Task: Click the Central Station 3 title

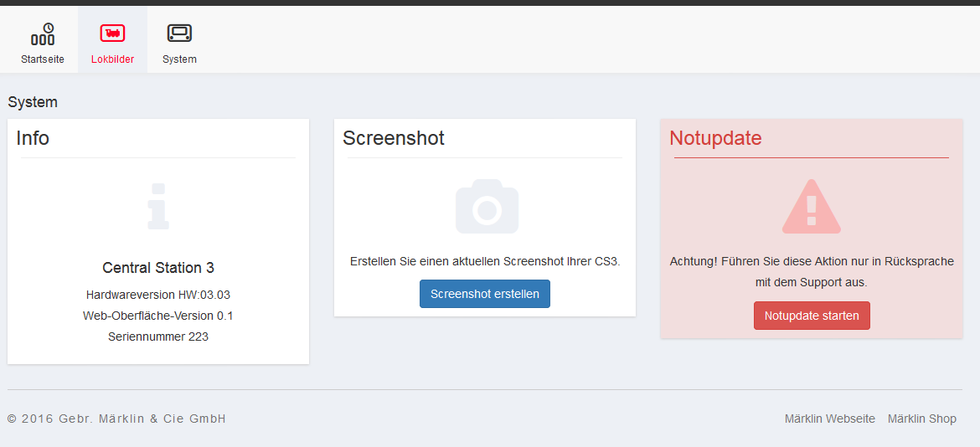Action: click(x=158, y=268)
